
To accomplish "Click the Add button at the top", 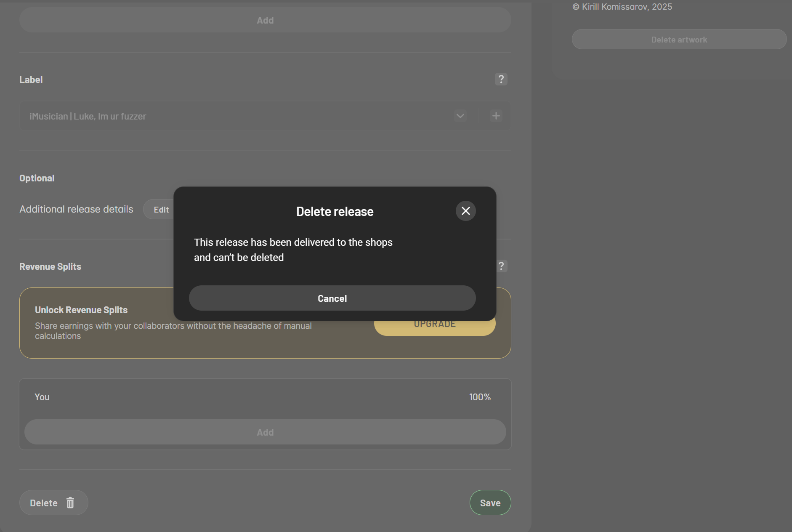I will [265, 20].
